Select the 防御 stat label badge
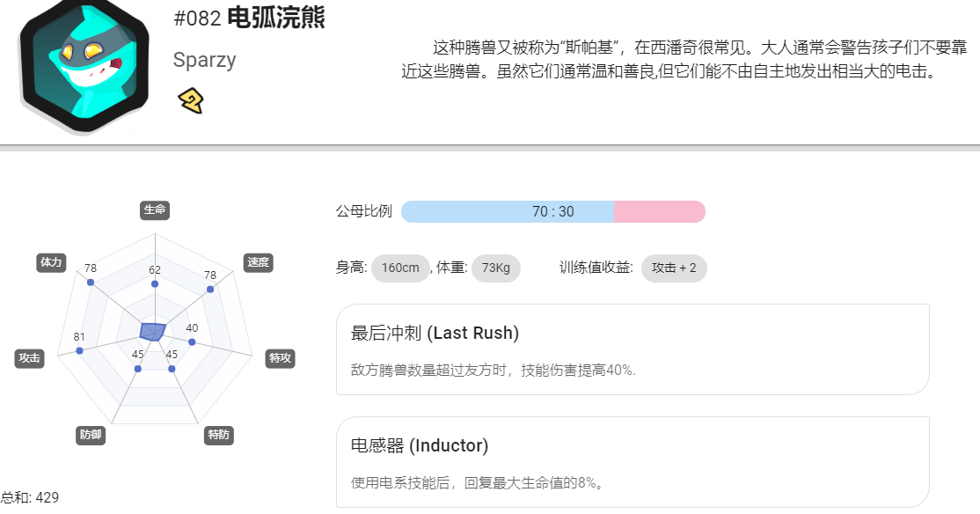 pos(91,435)
